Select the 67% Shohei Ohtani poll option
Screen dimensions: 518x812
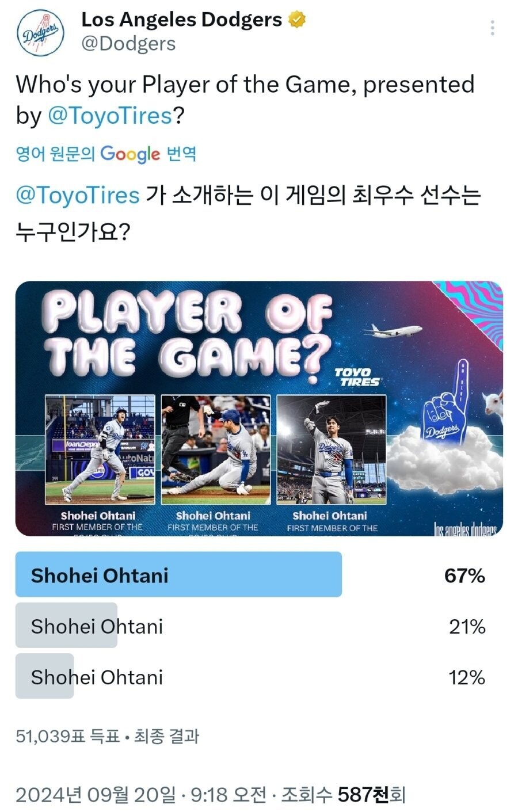tap(178, 575)
